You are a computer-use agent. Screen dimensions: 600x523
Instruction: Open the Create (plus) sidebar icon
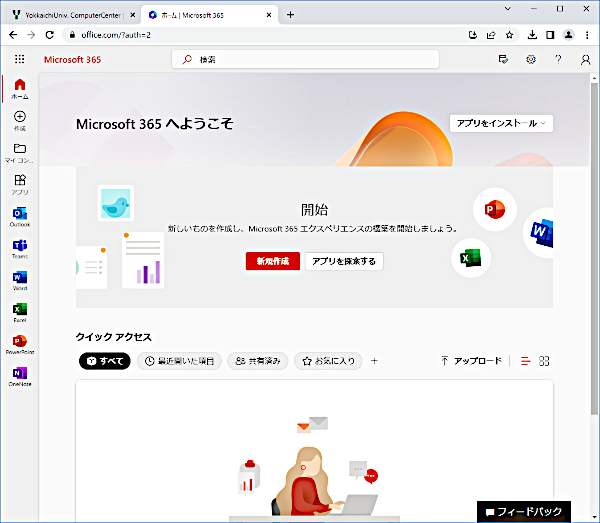tap(20, 121)
